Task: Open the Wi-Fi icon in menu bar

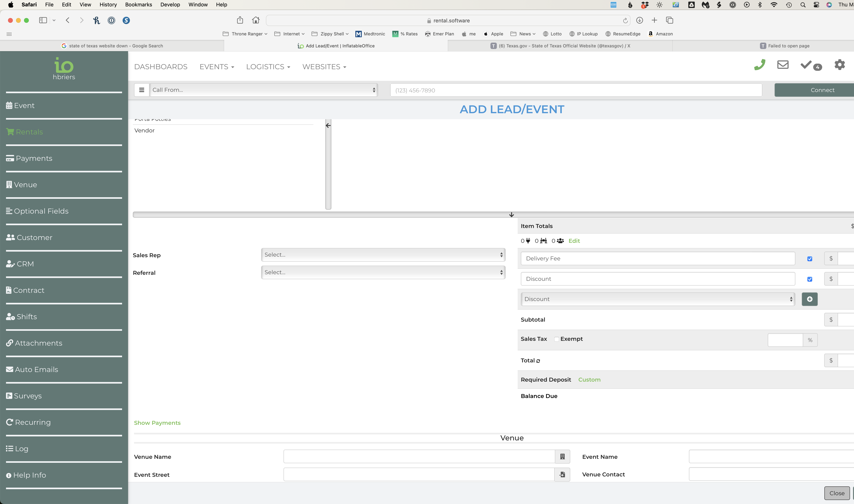Action: click(774, 5)
